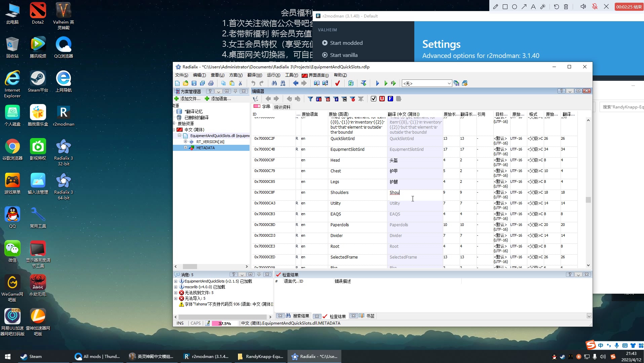Open the Windows Start button
644x363 pixels.
(8, 356)
